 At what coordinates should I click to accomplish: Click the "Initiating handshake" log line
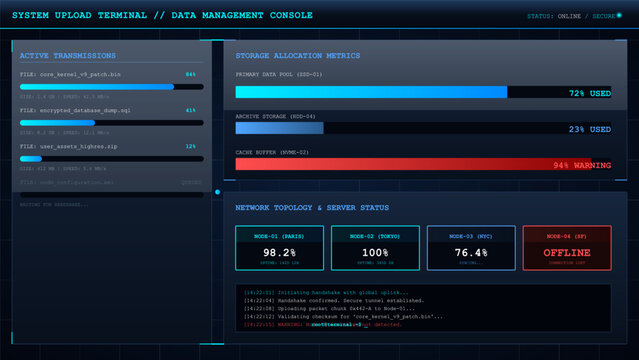tap(326, 293)
